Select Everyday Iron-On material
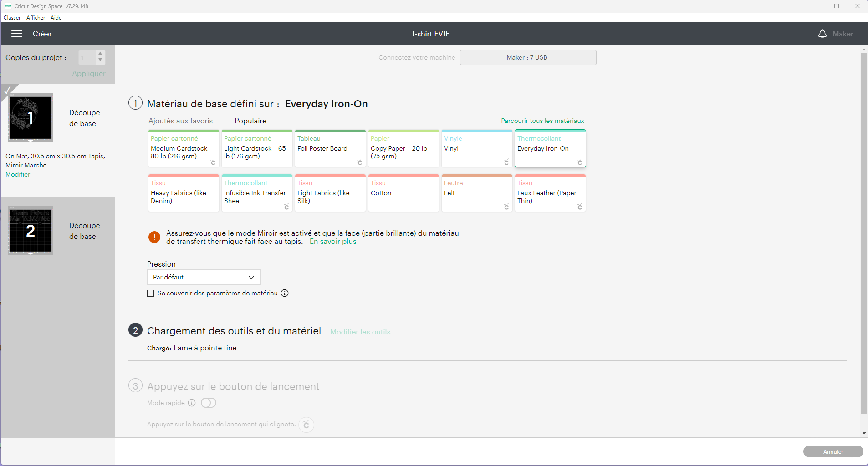The height and width of the screenshot is (466, 868). pos(550,149)
